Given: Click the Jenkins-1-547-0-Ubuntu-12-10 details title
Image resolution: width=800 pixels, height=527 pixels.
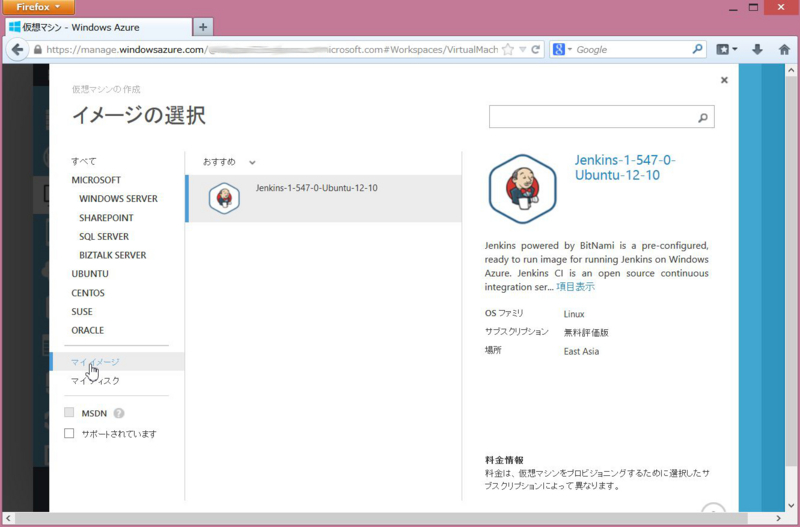Looking at the screenshot, I should click(x=625, y=167).
